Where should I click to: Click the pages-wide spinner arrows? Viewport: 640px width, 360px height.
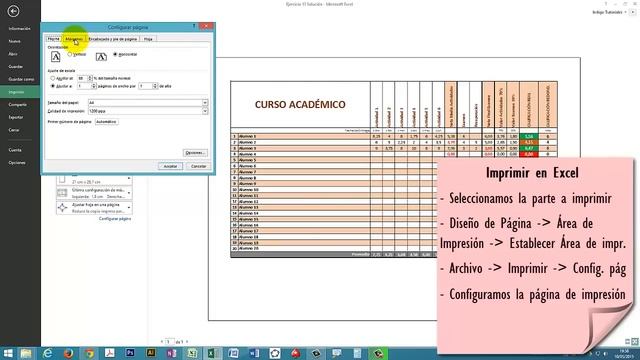pos(94,86)
